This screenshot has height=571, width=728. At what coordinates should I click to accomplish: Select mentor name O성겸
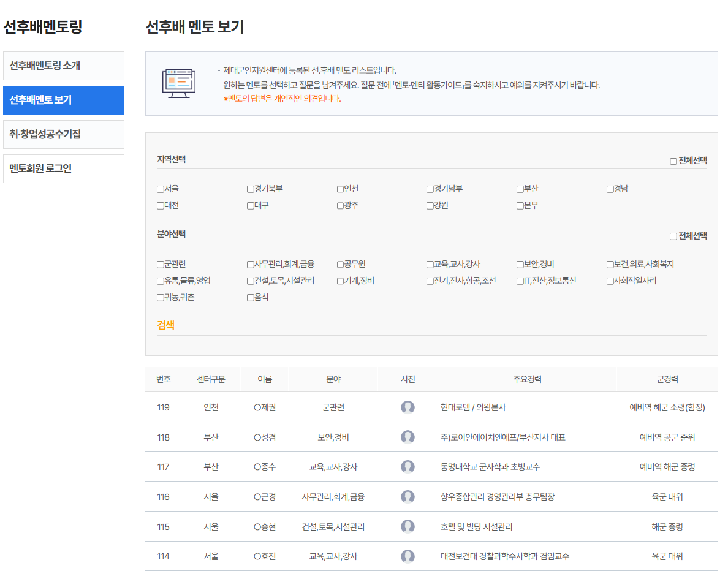point(265,437)
